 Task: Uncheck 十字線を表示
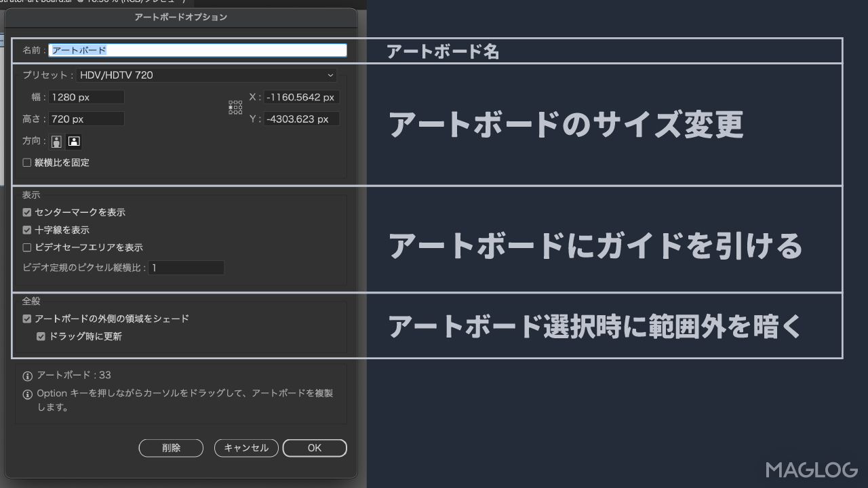[x=26, y=230]
